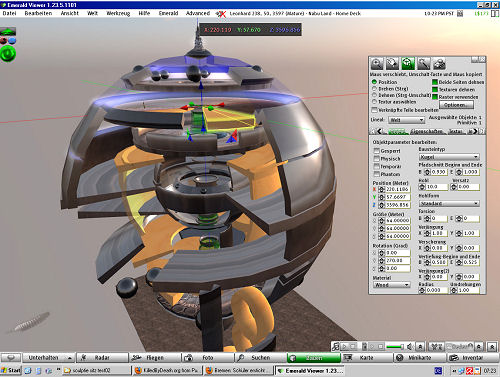The height and width of the screenshot is (377, 500).
Task: Click the Position X input field
Action: point(398,189)
